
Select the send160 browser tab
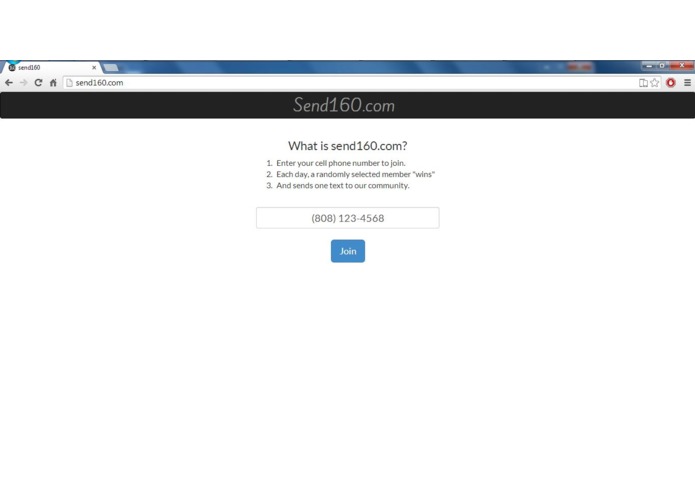click(51, 68)
